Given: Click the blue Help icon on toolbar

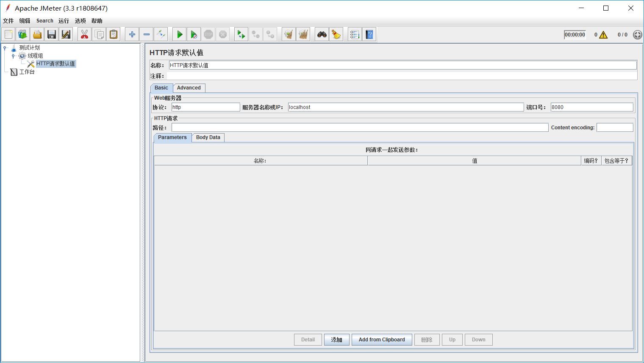Looking at the screenshot, I should pos(369,34).
